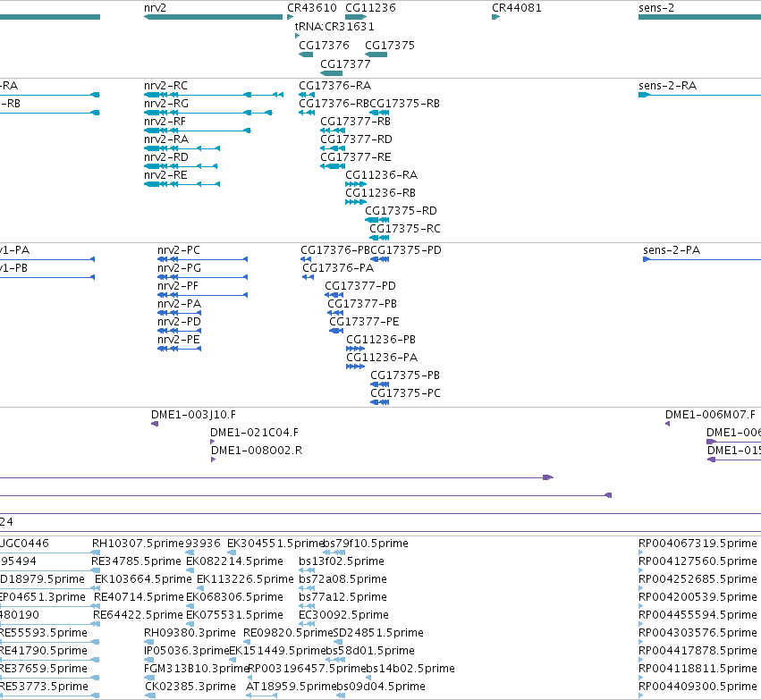The width and height of the screenshot is (761, 700).
Task: Select the nrv2 gene feature label
Action: point(155,8)
